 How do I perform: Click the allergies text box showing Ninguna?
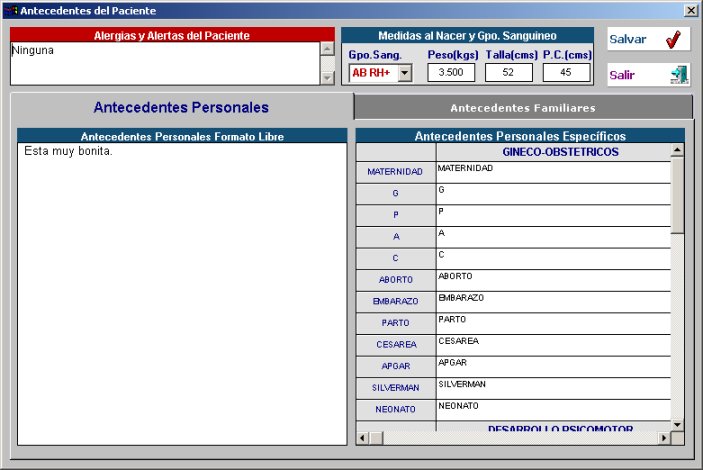tap(165, 63)
